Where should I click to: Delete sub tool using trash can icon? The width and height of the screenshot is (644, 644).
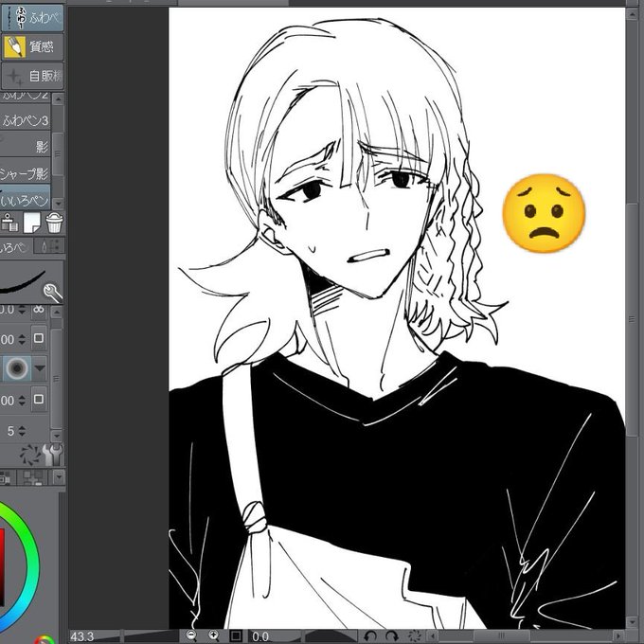coord(54,223)
